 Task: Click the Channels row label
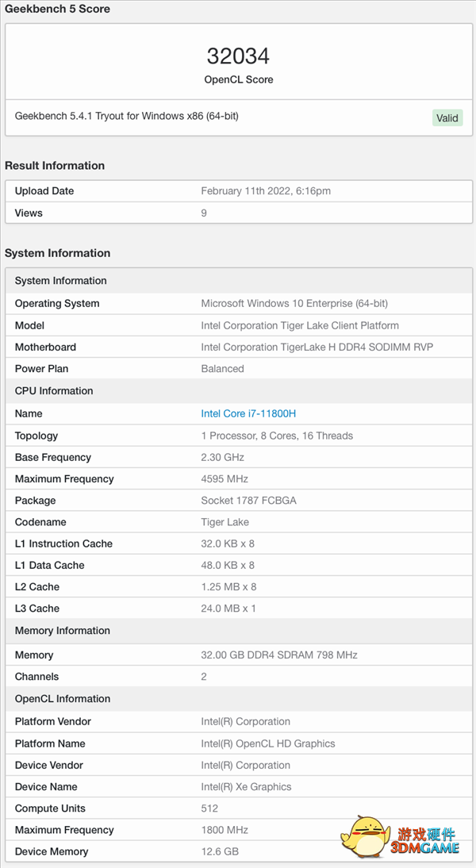(36, 677)
